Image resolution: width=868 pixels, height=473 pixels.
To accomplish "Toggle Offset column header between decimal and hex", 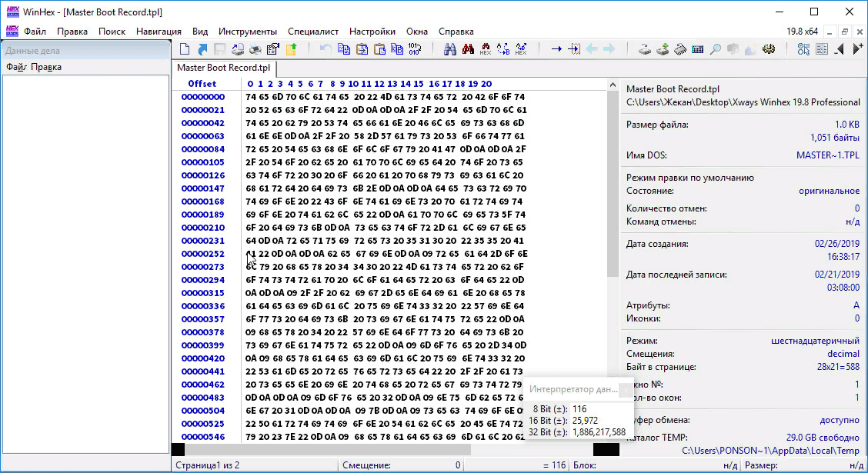I will [202, 84].
